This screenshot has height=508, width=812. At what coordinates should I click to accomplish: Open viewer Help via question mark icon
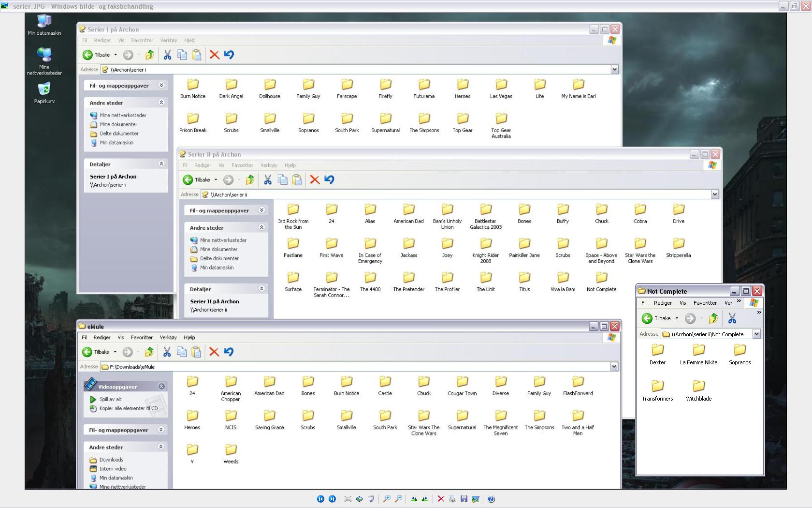pos(491,499)
